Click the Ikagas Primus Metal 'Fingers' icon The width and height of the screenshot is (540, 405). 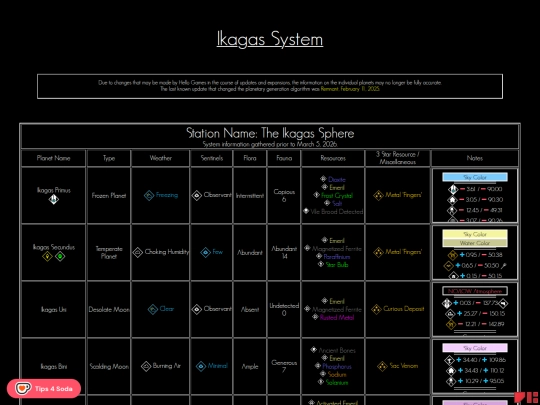click(378, 195)
